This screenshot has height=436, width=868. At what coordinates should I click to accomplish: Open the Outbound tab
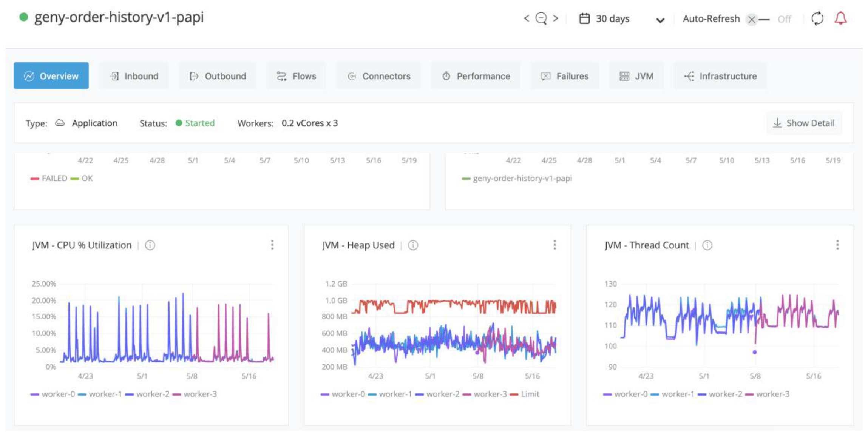click(x=218, y=76)
